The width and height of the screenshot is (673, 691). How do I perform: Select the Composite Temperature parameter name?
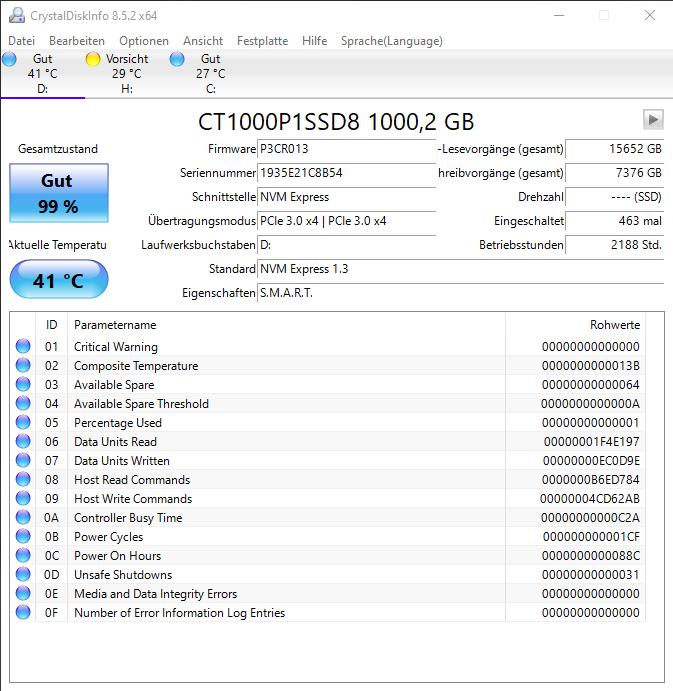(136, 366)
